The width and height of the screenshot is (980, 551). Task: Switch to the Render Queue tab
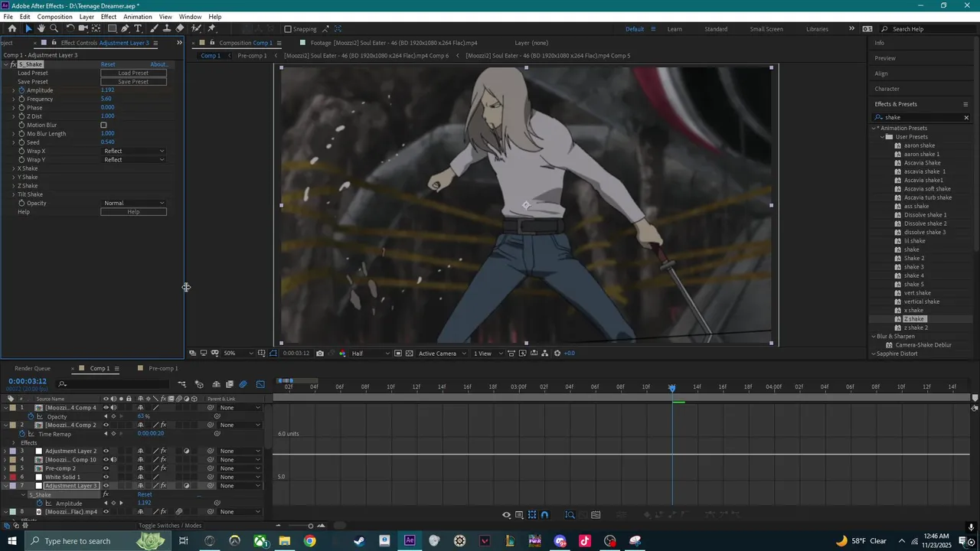click(32, 368)
